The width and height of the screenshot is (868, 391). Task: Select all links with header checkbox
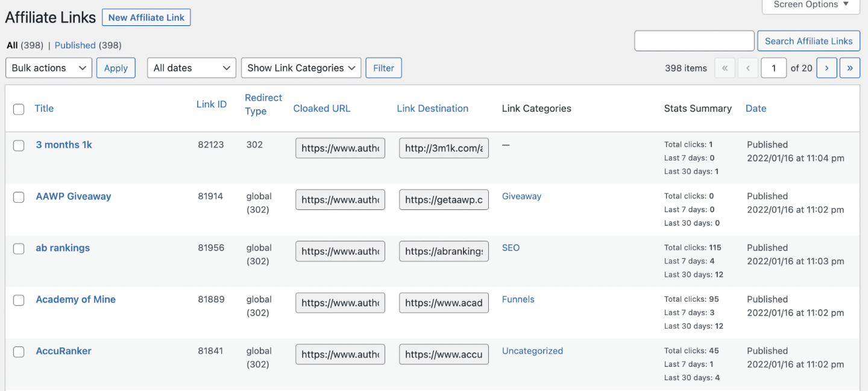coord(19,109)
